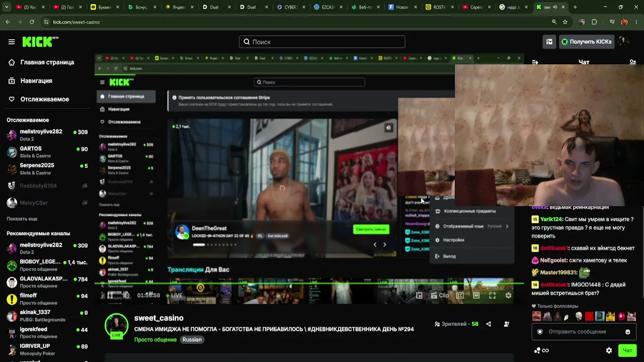Viewport: 644px width, 362px height.
Task: Create a Clip from the stream
Action: [x=440, y=296]
